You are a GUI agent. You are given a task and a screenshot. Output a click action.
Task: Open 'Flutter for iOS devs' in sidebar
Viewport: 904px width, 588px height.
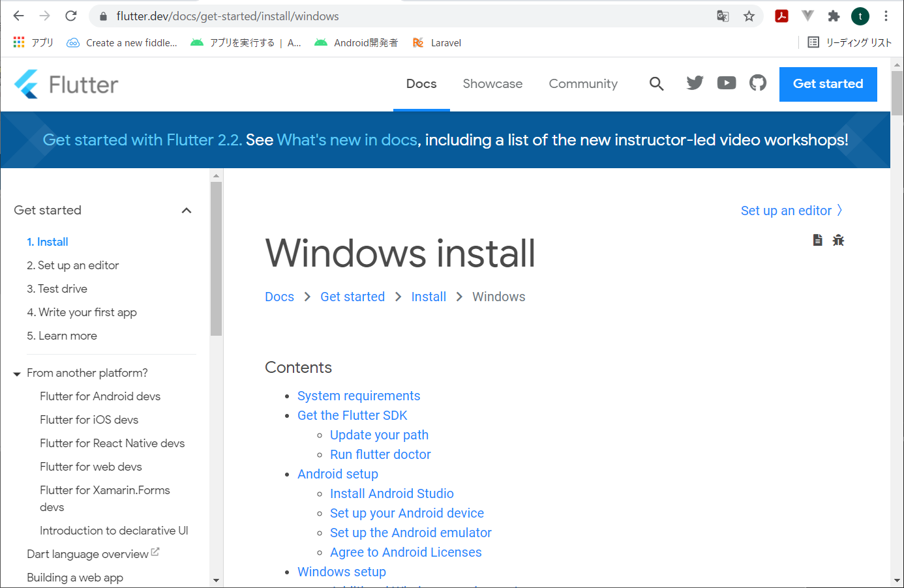89,420
